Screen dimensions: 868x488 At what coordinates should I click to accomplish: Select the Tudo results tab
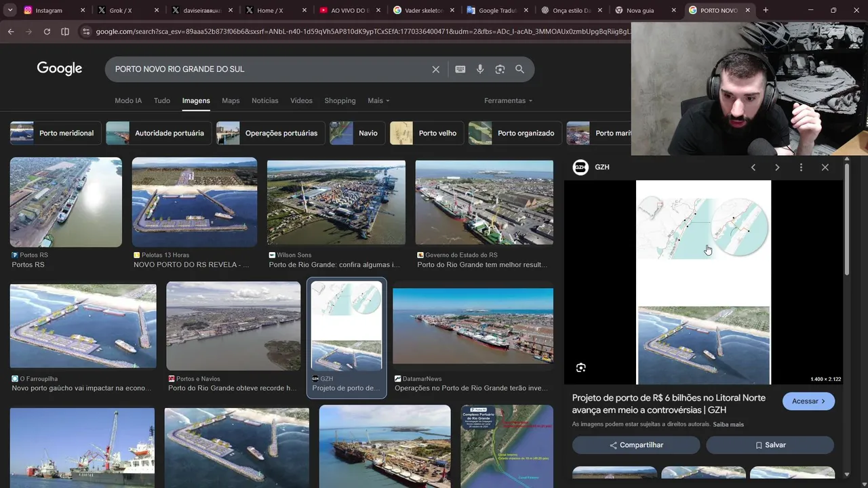pyautogui.click(x=162, y=100)
